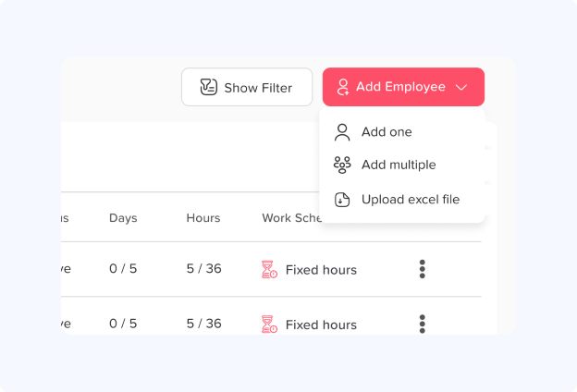Select the Upload excel file option
The image size is (577, 392).
point(410,200)
